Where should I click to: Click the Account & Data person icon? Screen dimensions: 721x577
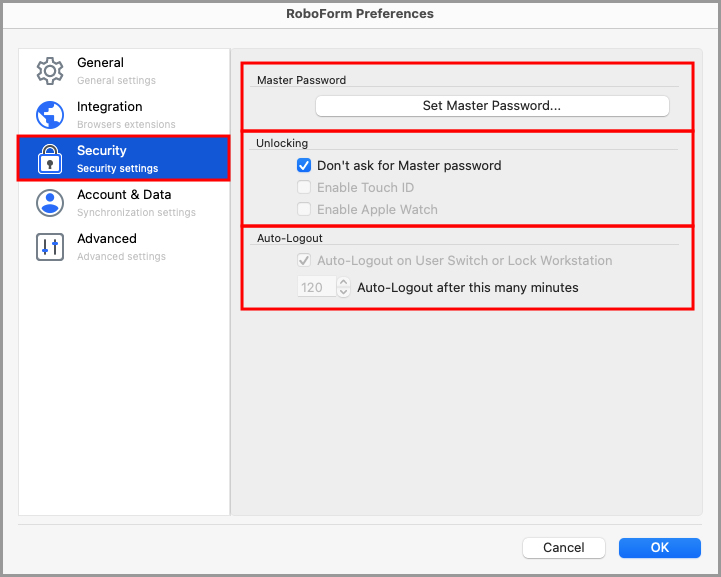(x=50, y=203)
